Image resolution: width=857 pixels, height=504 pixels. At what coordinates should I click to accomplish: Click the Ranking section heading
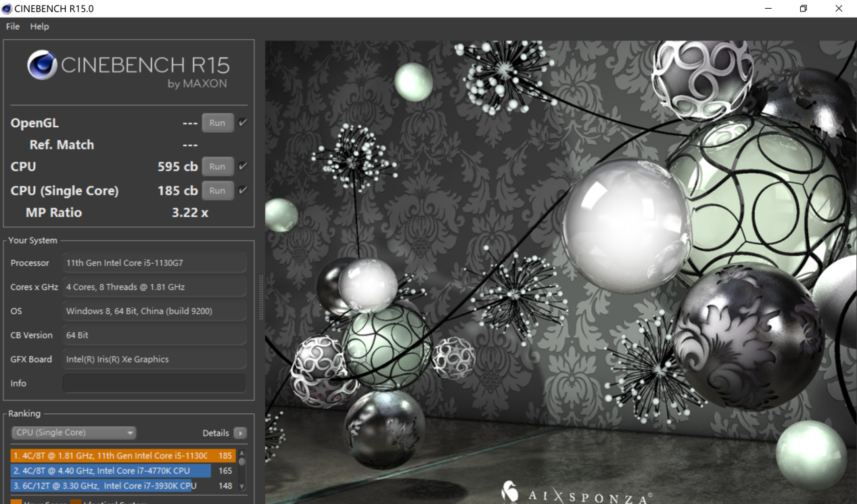(24, 413)
